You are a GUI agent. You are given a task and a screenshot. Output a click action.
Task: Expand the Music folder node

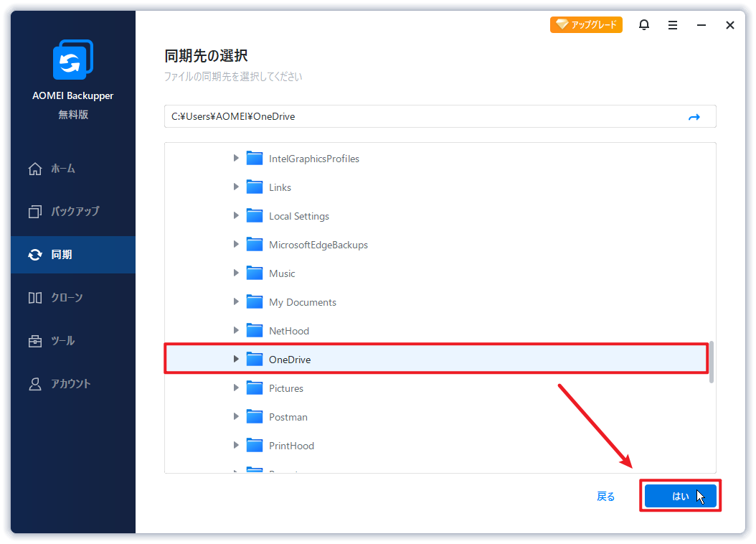pyautogui.click(x=236, y=273)
